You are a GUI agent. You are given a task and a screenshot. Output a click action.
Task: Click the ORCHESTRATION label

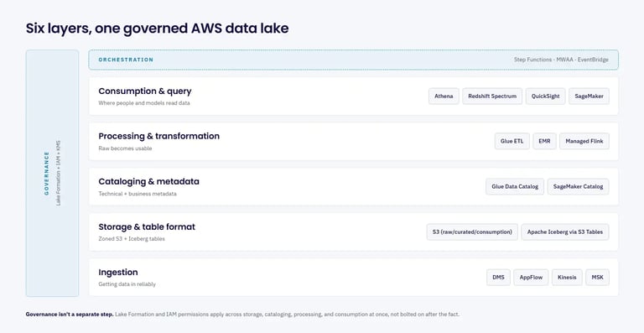coord(126,60)
